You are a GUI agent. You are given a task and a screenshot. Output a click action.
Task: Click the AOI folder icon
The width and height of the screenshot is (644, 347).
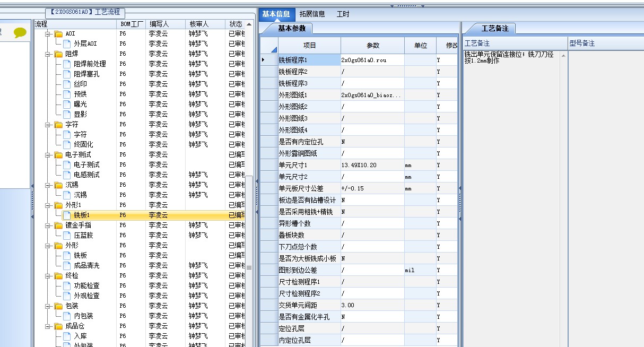click(58, 34)
